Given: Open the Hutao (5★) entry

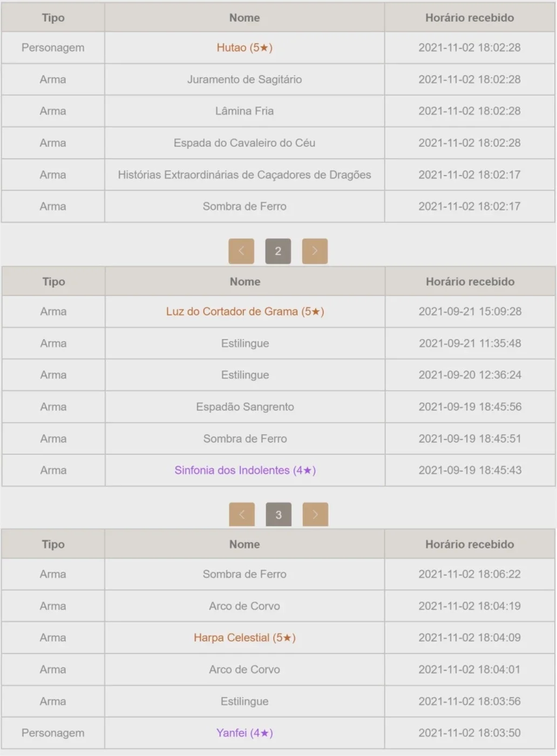Looking at the screenshot, I should tap(244, 48).
